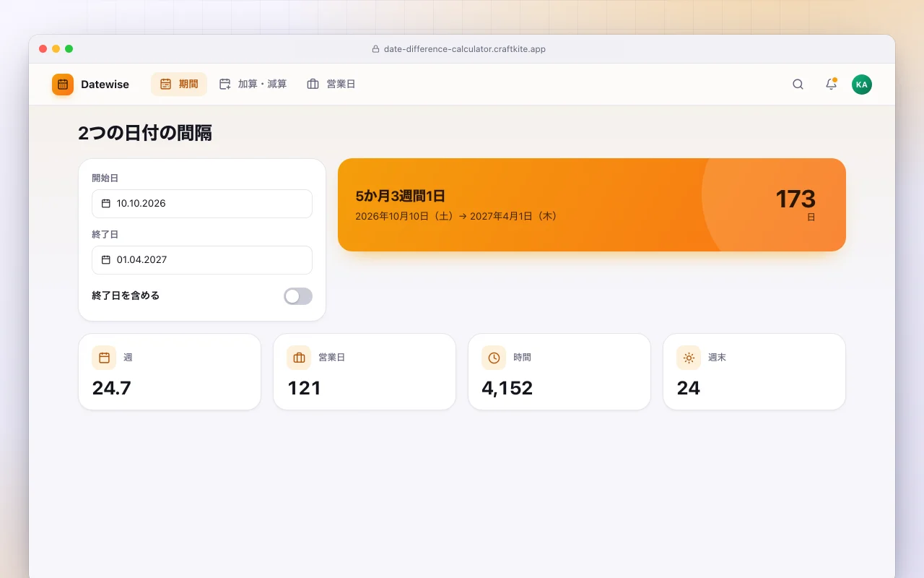Switch to the 期間 tab
924x578 pixels.
[179, 85]
